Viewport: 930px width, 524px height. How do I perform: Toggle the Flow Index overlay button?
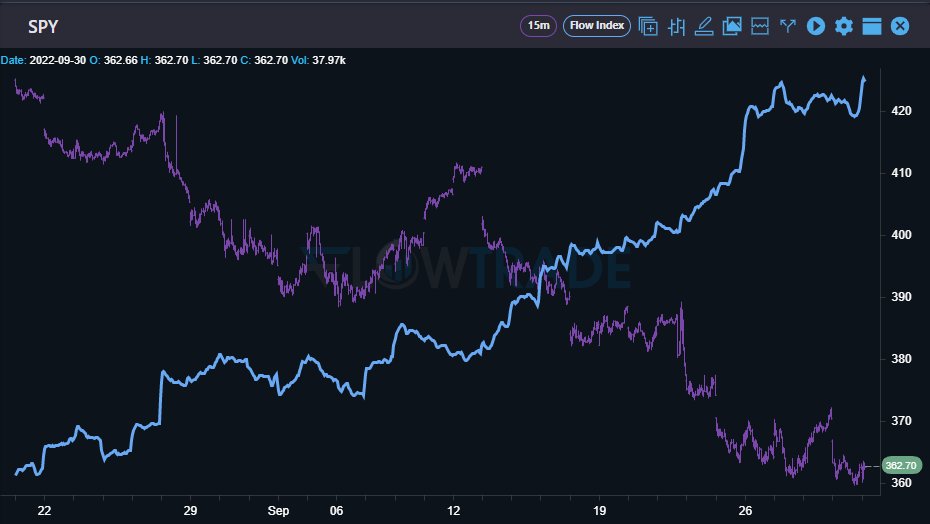click(x=596, y=26)
